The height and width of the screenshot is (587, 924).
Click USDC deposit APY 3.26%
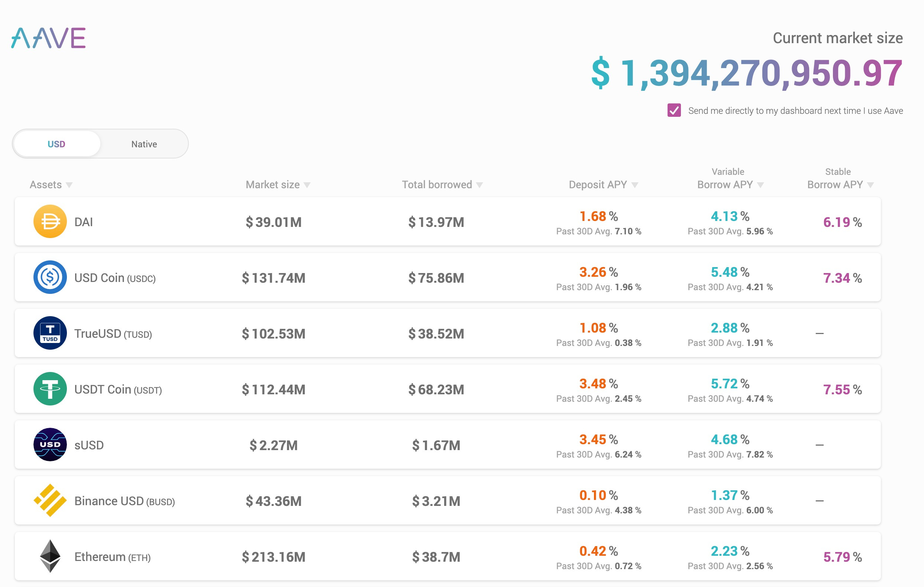point(599,272)
